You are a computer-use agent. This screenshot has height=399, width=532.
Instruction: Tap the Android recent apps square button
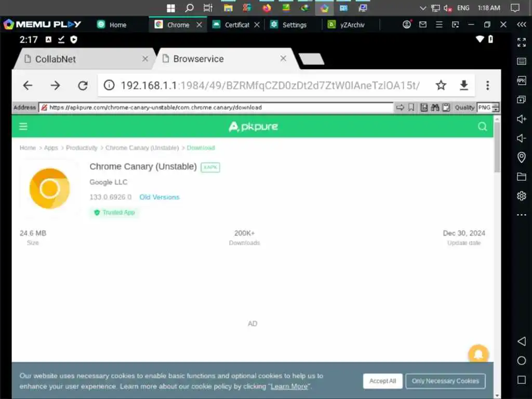click(522, 380)
